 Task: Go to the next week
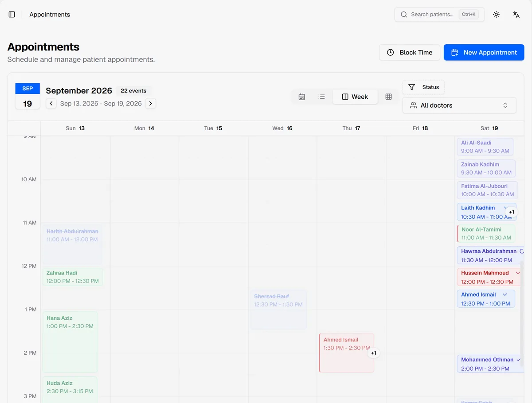click(x=151, y=104)
